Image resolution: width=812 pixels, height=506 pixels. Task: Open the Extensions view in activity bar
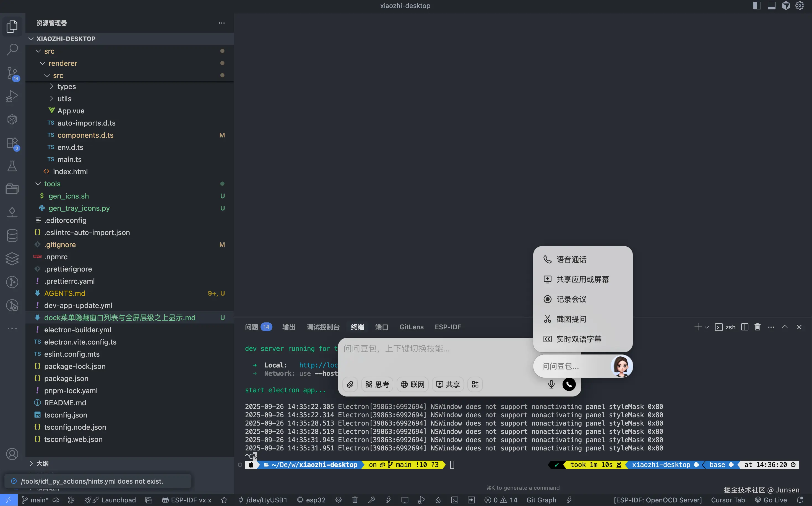pyautogui.click(x=12, y=143)
